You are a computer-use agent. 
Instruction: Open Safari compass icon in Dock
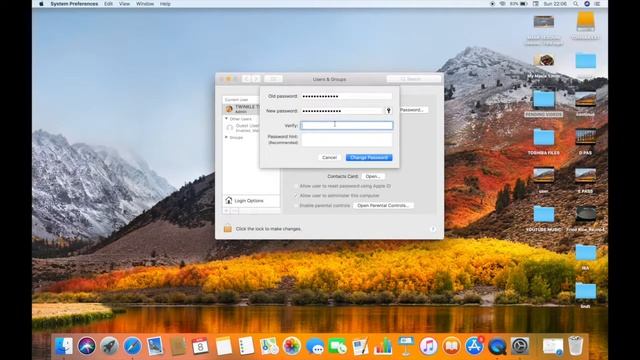132,347
